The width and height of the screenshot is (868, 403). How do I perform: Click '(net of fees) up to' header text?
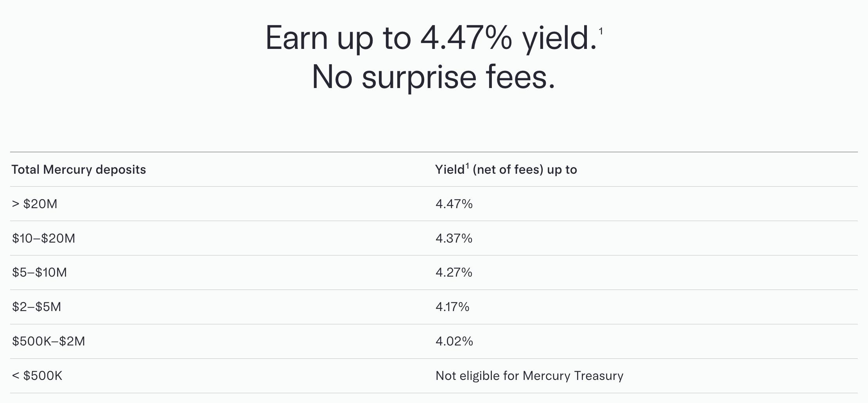[x=525, y=169]
